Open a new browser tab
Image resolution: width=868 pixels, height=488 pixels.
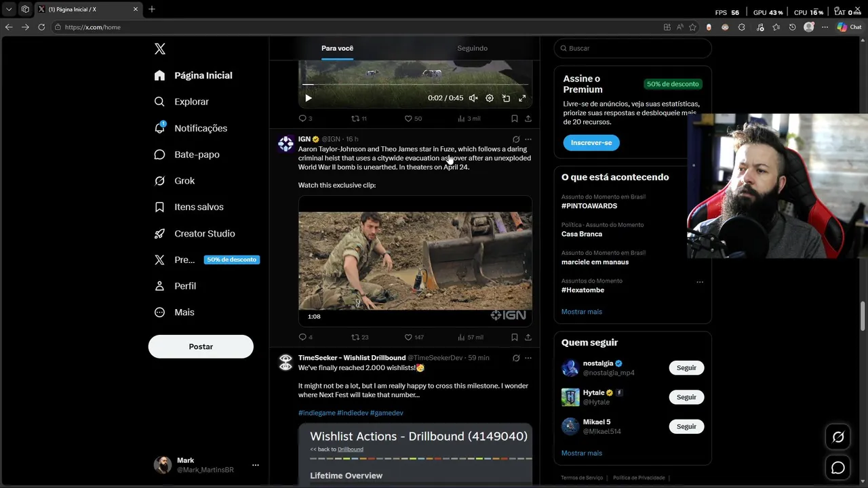pyautogui.click(x=152, y=9)
